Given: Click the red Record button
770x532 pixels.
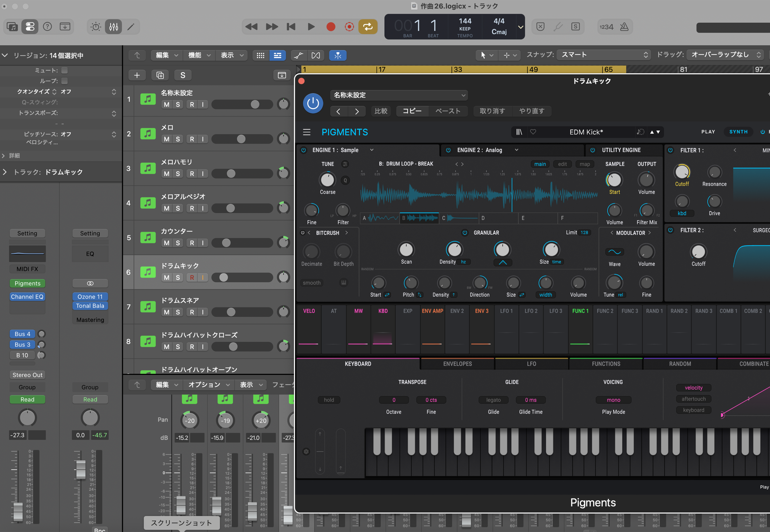Looking at the screenshot, I should (x=330, y=27).
